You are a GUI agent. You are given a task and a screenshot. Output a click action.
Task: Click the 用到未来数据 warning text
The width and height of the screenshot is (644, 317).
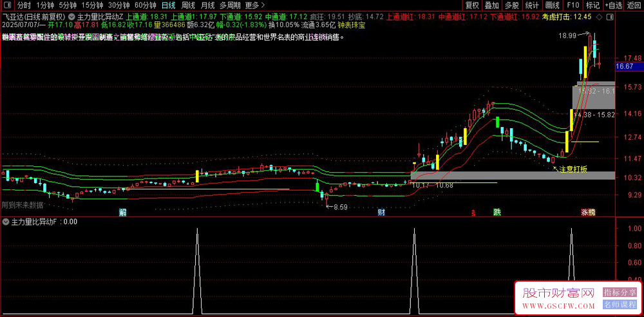tap(23, 204)
